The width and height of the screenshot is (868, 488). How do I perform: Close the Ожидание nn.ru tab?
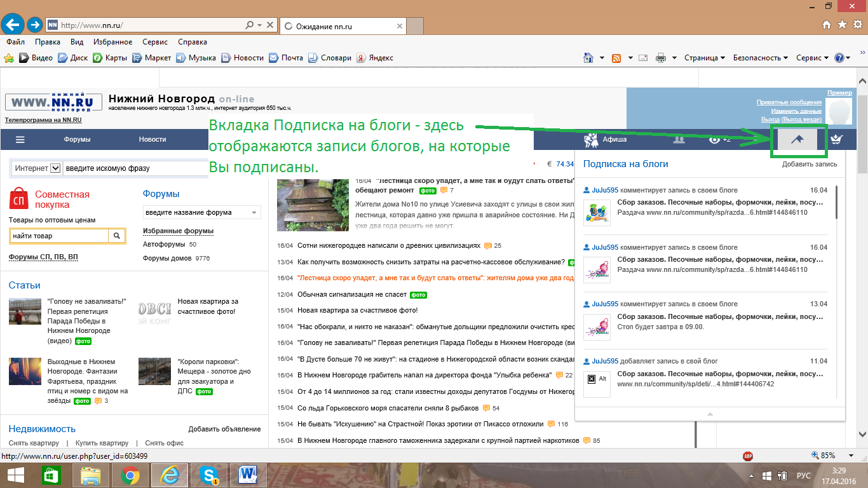coord(399,26)
